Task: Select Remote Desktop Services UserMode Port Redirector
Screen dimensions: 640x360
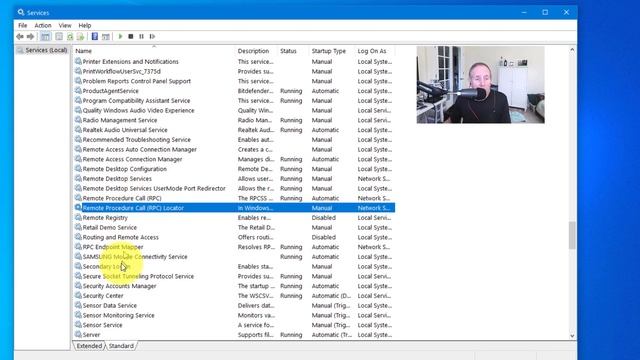Action: [x=154, y=189]
